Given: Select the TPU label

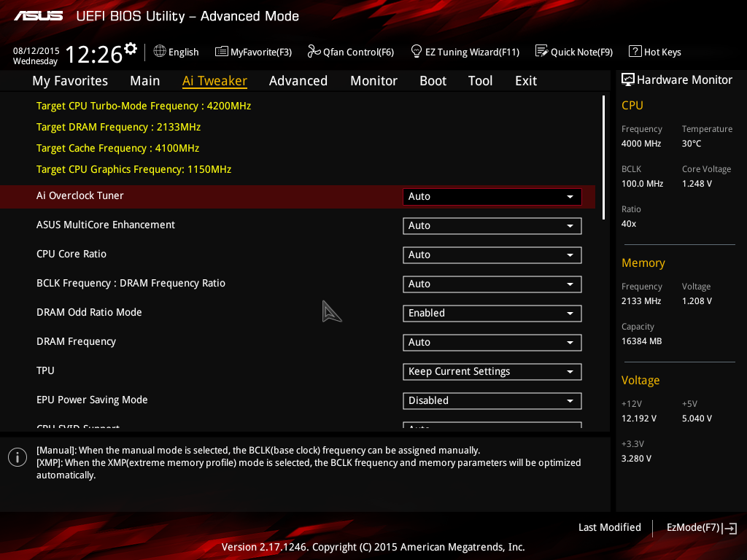Looking at the screenshot, I should (x=45, y=370).
